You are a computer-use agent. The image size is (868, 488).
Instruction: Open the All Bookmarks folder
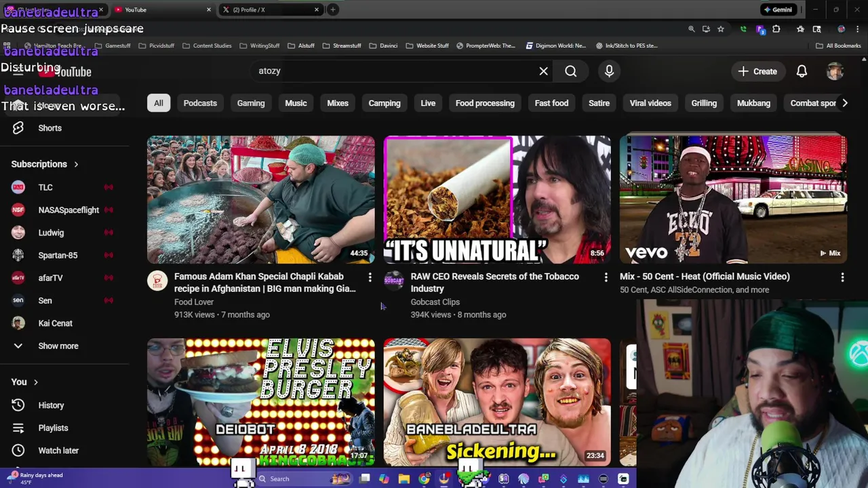[x=838, y=45]
